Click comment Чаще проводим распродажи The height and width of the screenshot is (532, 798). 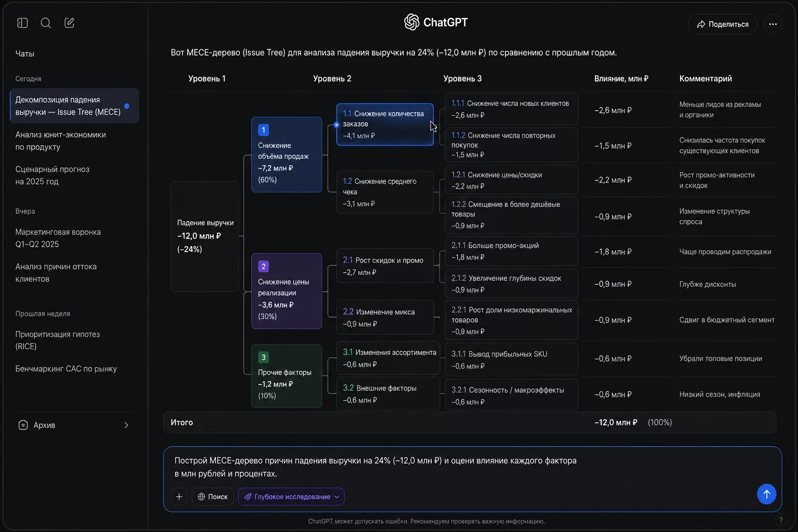coord(725,252)
